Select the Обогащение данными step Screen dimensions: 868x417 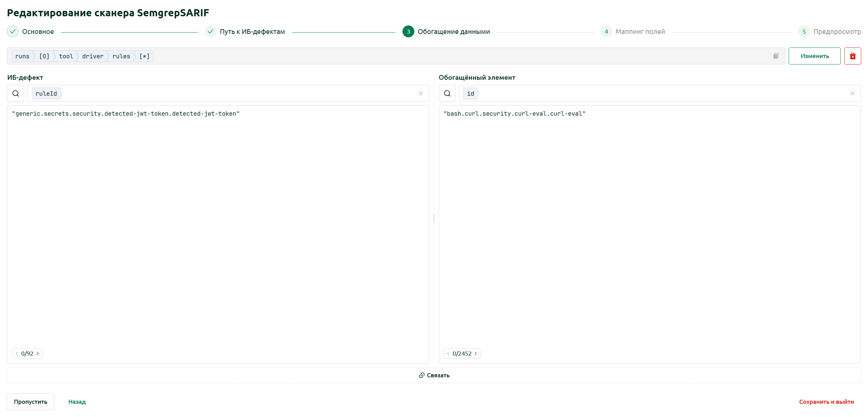pos(446,32)
